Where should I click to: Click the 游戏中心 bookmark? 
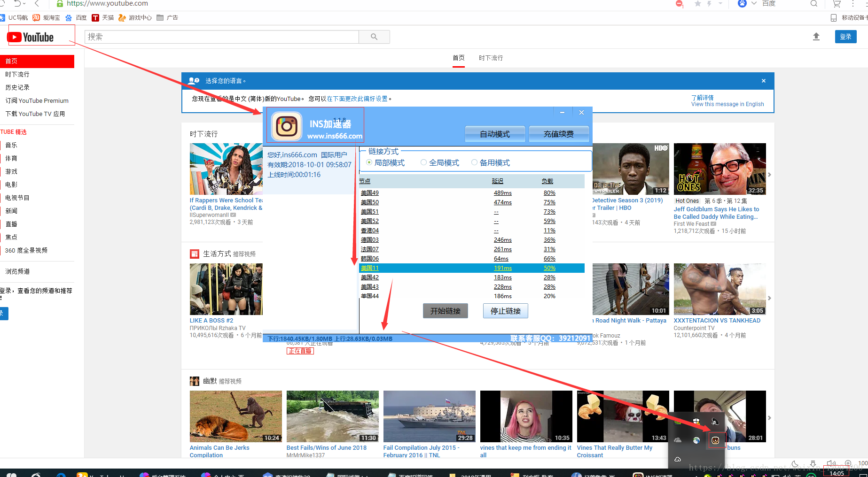click(x=135, y=18)
